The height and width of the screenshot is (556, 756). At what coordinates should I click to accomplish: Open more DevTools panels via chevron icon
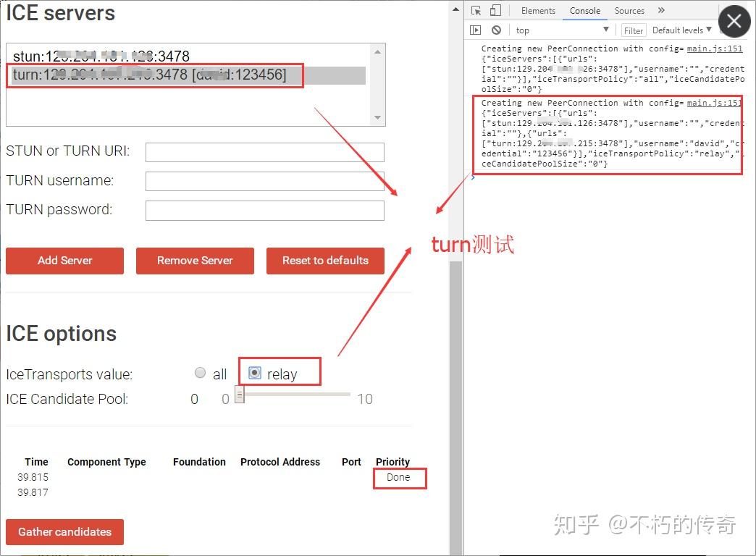click(x=660, y=10)
